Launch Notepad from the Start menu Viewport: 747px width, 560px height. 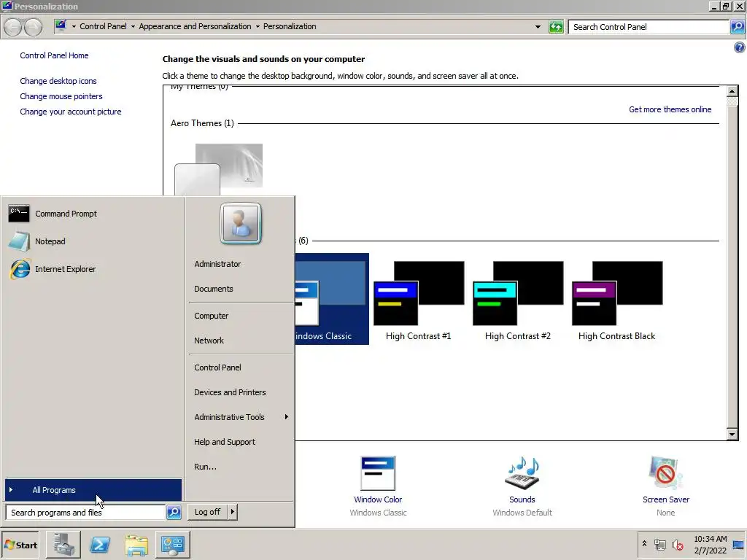[x=50, y=241]
